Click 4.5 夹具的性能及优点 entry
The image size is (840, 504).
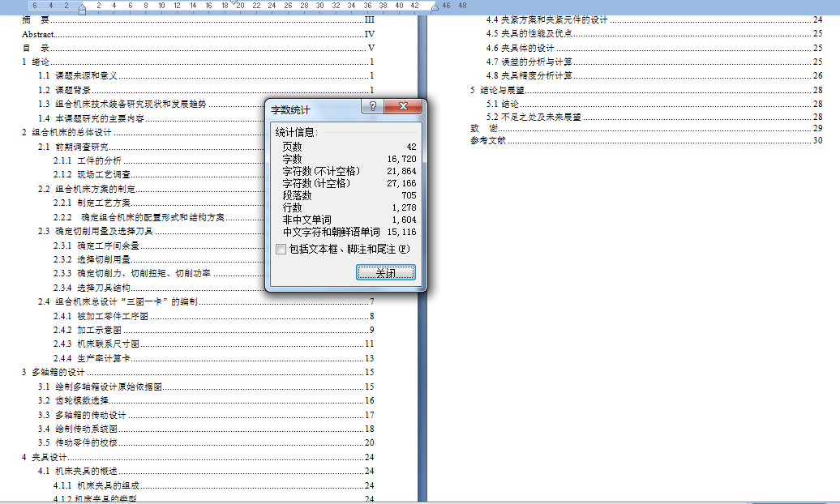654,34
